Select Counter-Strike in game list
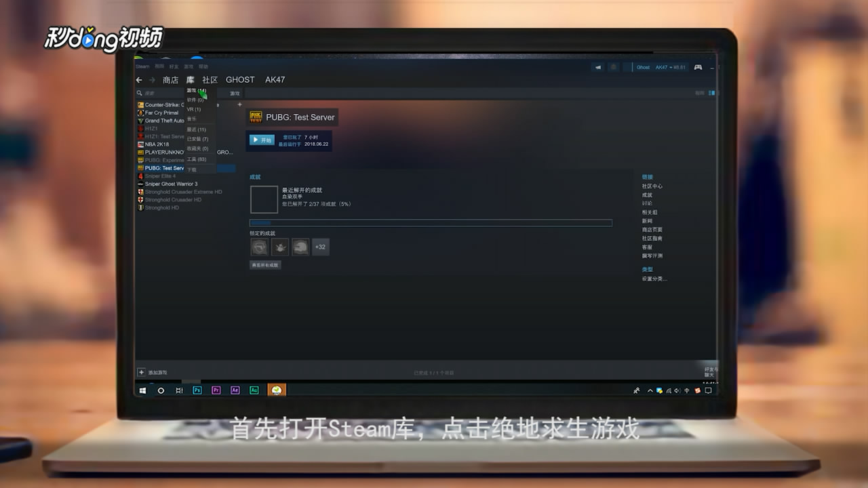The image size is (868, 488). (x=160, y=105)
